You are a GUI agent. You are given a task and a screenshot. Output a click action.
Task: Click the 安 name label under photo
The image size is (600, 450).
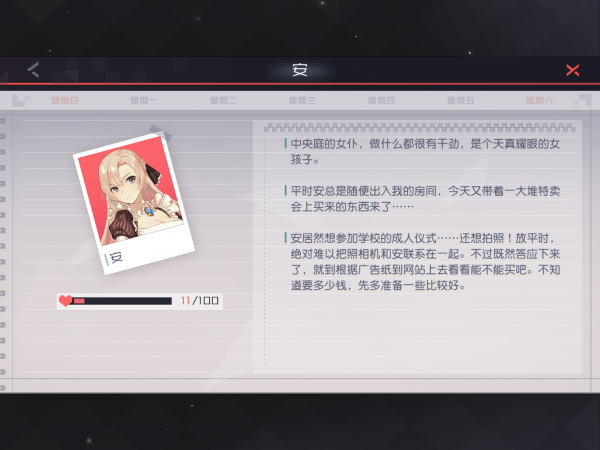(x=116, y=258)
